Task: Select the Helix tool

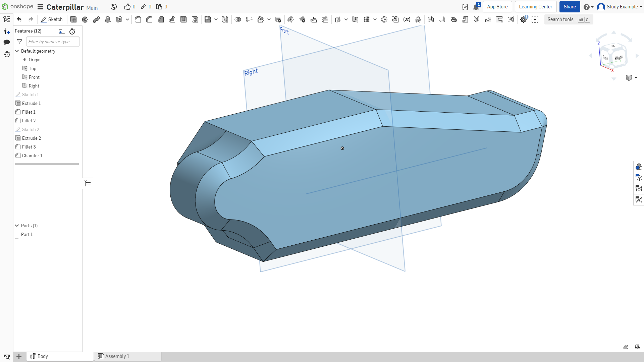Action: [367, 19]
